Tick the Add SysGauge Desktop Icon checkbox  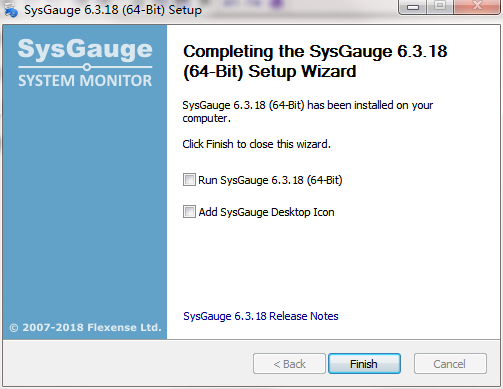coord(189,212)
